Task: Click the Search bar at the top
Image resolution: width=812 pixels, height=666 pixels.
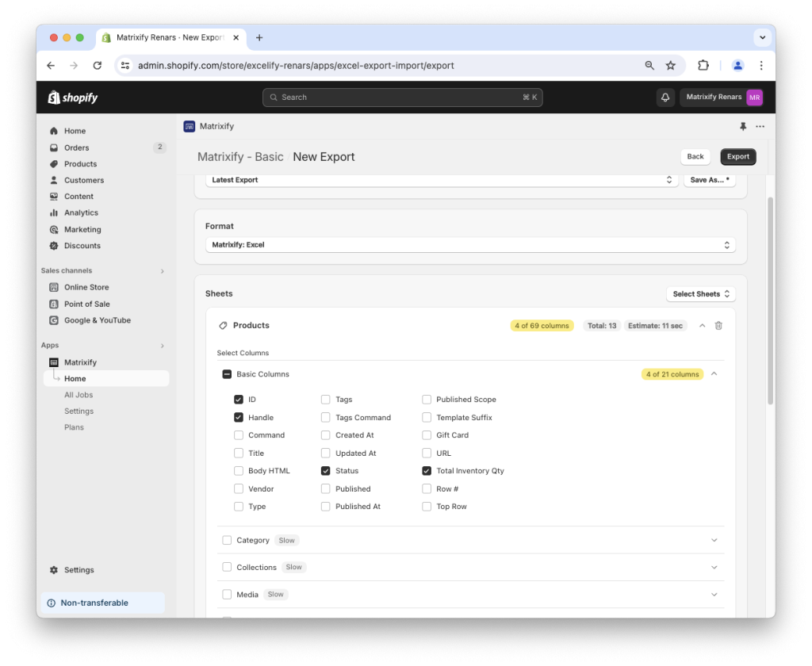Action: [402, 97]
